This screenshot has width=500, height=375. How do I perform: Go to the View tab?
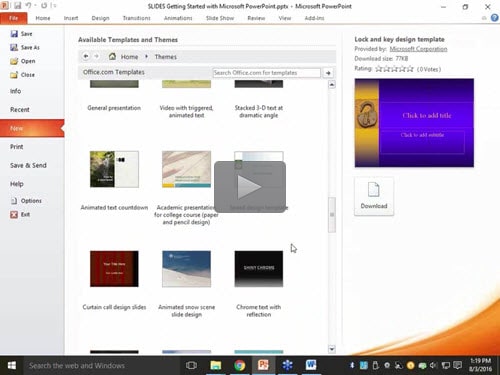[285, 18]
